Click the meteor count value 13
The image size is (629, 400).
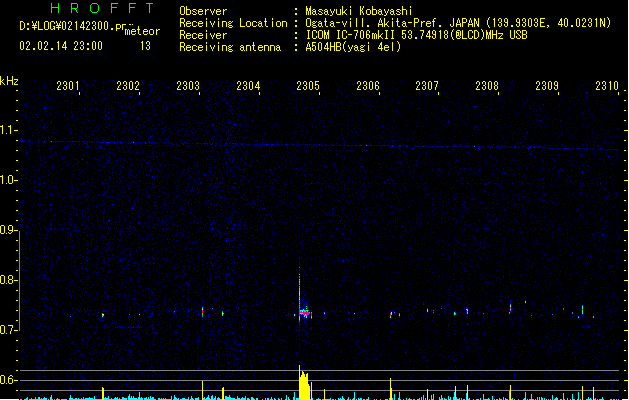[x=145, y=46]
